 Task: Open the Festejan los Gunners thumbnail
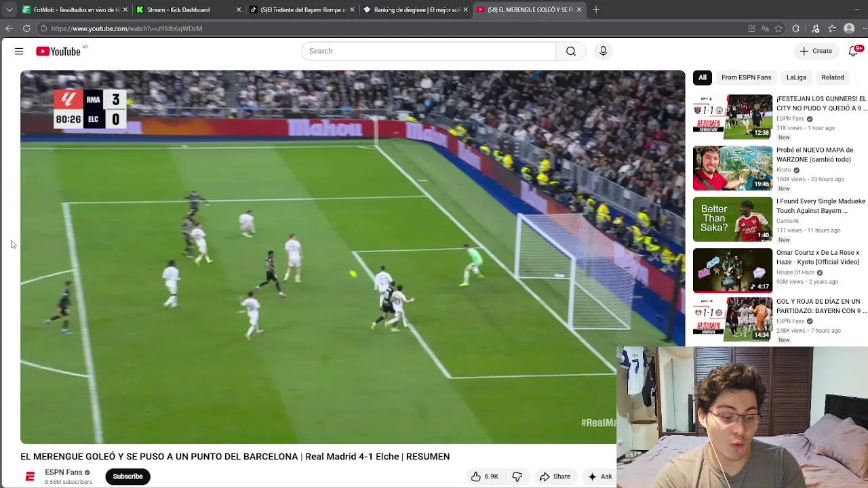point(732,117)
